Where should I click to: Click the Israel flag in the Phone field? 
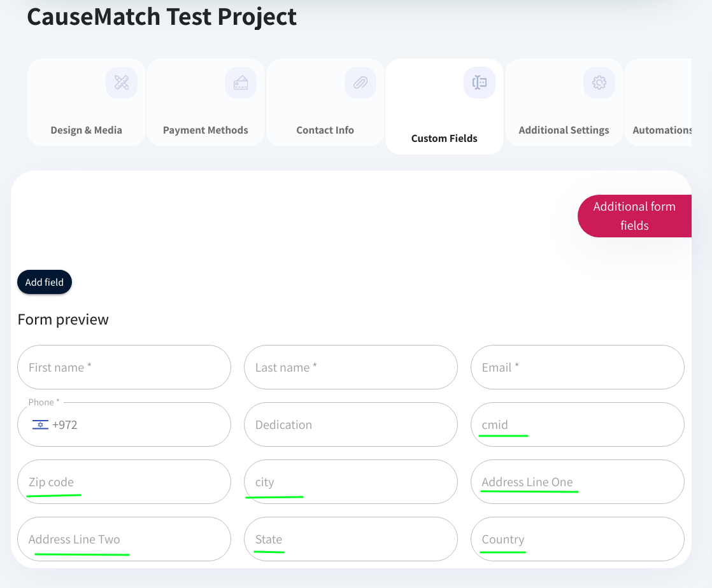click(x=40, y=424)
